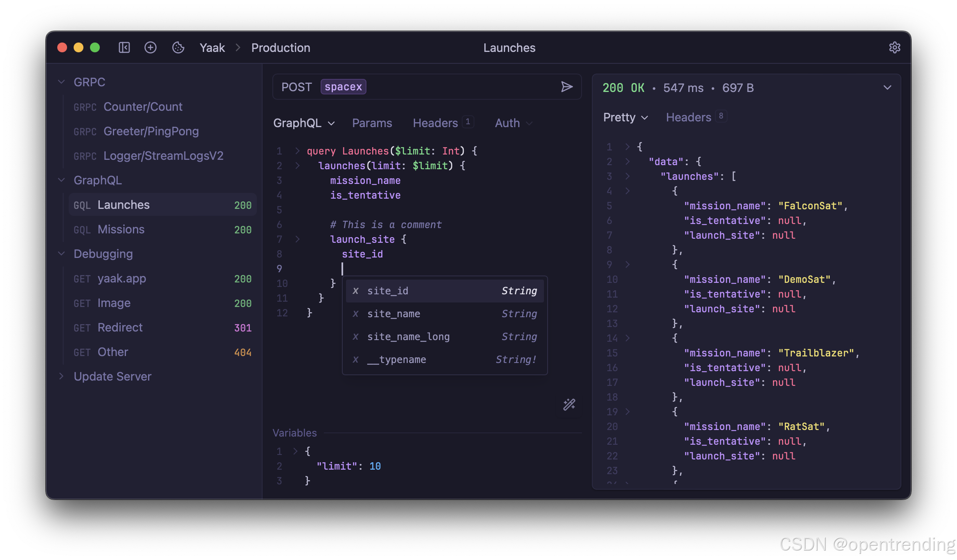Open settings gear icon
Image resolution: width=957 pixels, height=560 pixels.
[894, 48]
